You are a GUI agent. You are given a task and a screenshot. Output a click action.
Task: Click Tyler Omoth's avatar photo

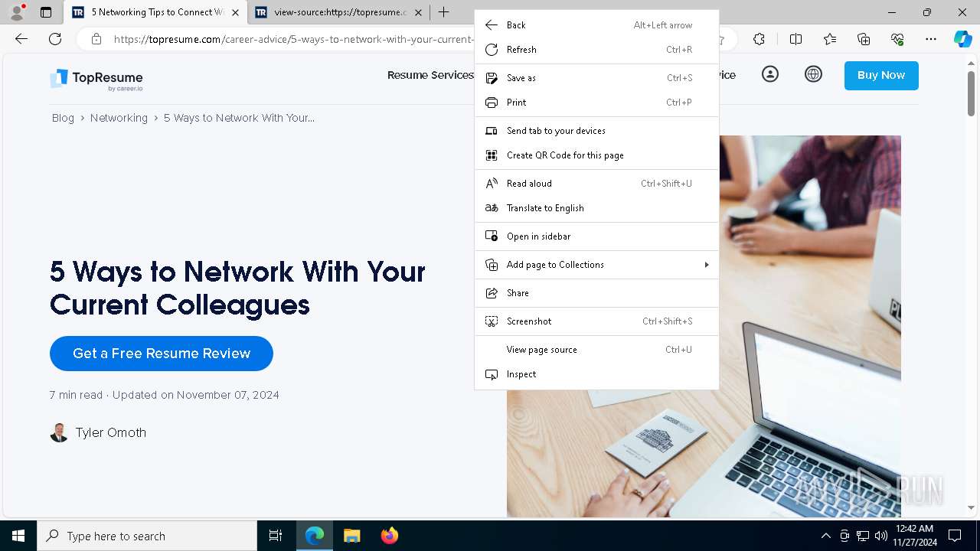[x=59, y=432]
